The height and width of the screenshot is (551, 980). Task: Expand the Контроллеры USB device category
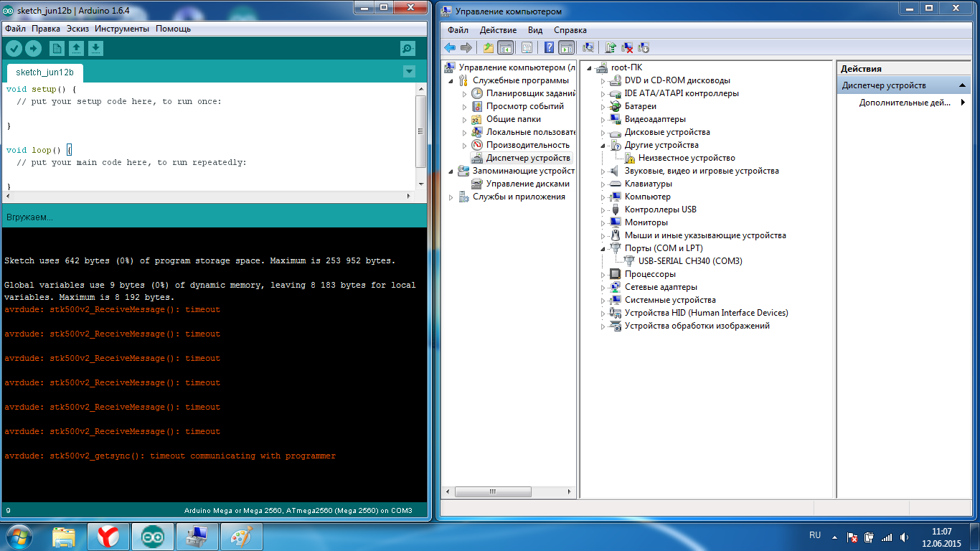click(603, 210)
